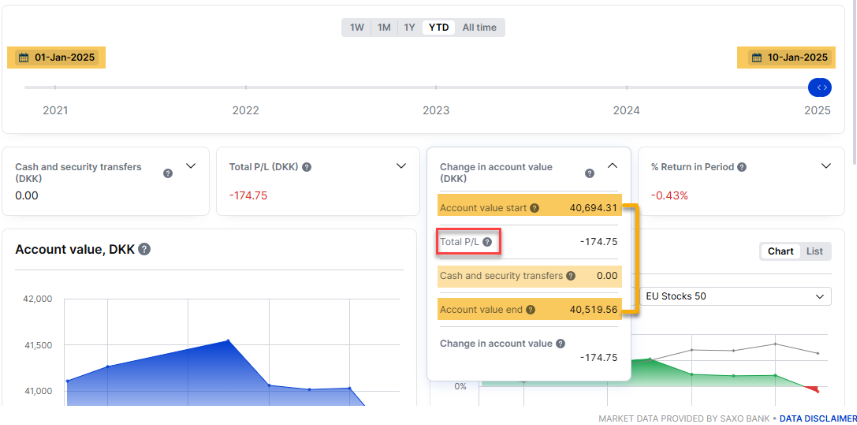Click the blue timeline range slider handle

[820, 88]
